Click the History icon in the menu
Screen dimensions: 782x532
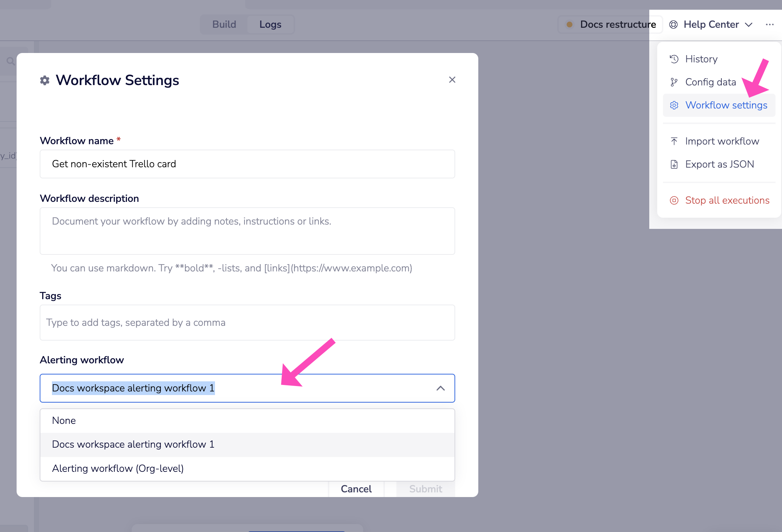pos(674,59)
